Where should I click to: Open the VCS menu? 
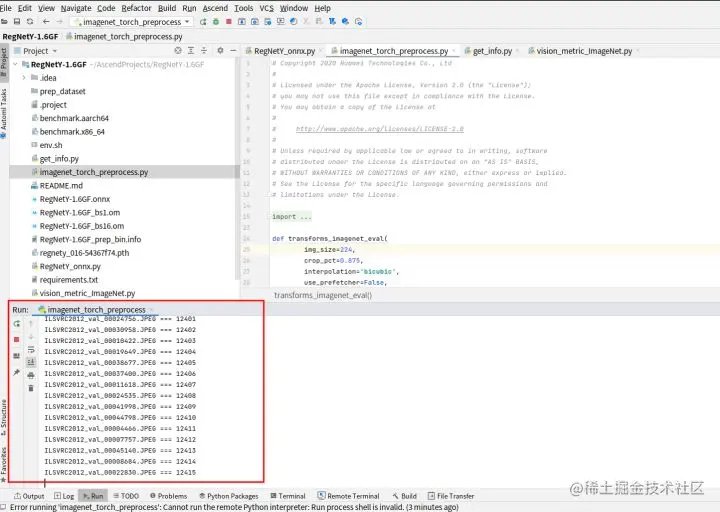[266, 8]
